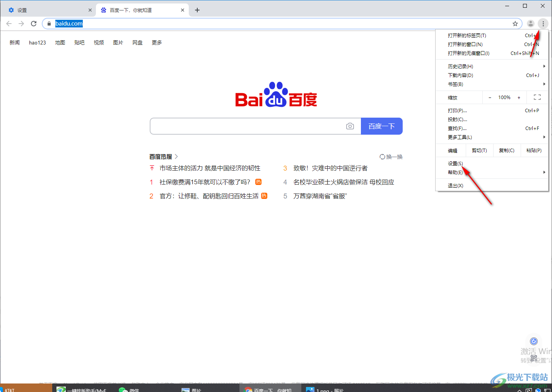This screenshot has height=392, width=552.
Task: Expand 帮助(E) submenu
Action: point(492,173)
